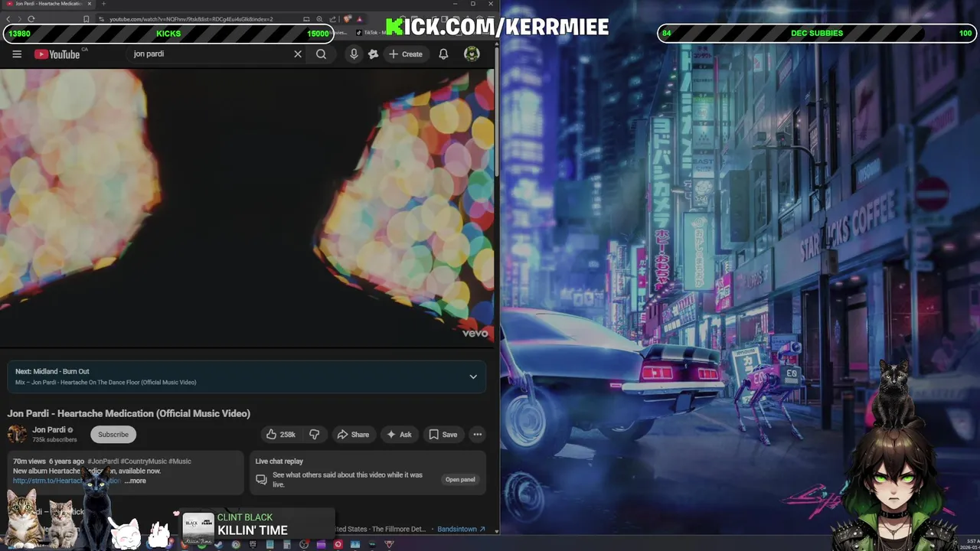Start voice search with the microphone icon
Image resolution: width=980 pixels, height=551 pixels.
tap(354, 54)
